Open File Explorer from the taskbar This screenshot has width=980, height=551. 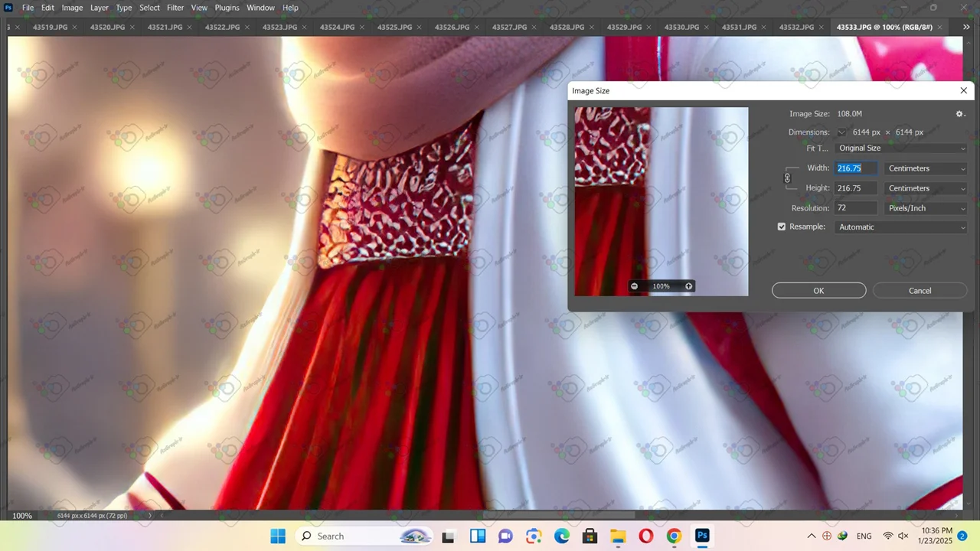coord(618,536)
